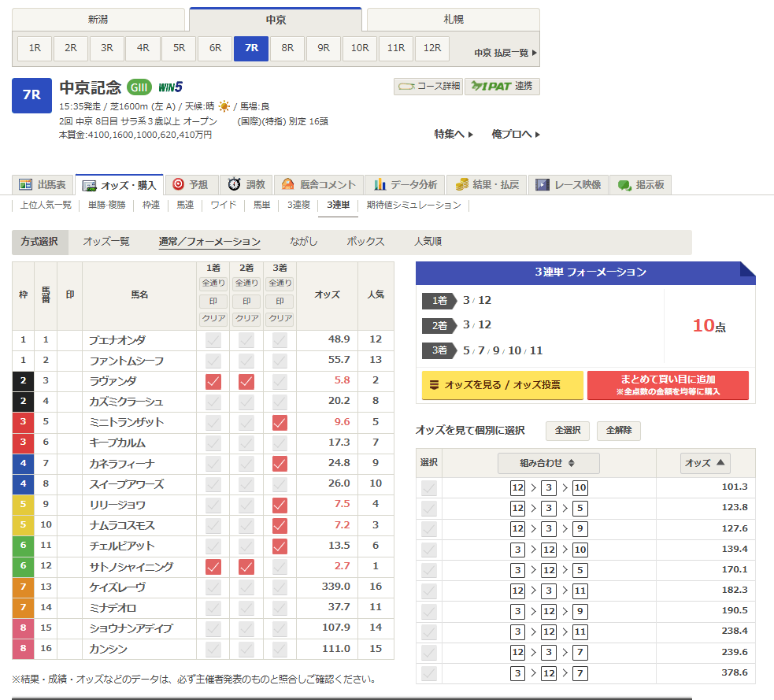Switch to ながし mode
The image size is (774, 700).
[x=304, y=242]
